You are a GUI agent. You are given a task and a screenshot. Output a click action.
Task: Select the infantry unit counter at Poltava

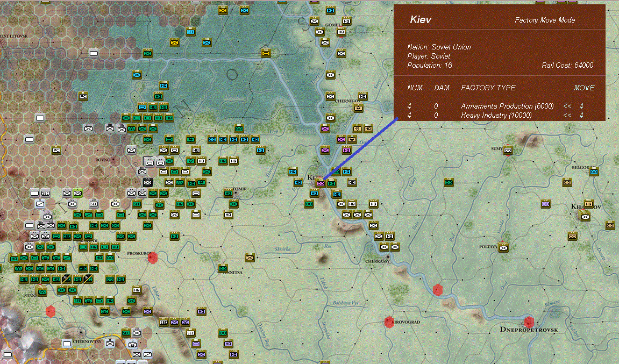pos(503,248)
